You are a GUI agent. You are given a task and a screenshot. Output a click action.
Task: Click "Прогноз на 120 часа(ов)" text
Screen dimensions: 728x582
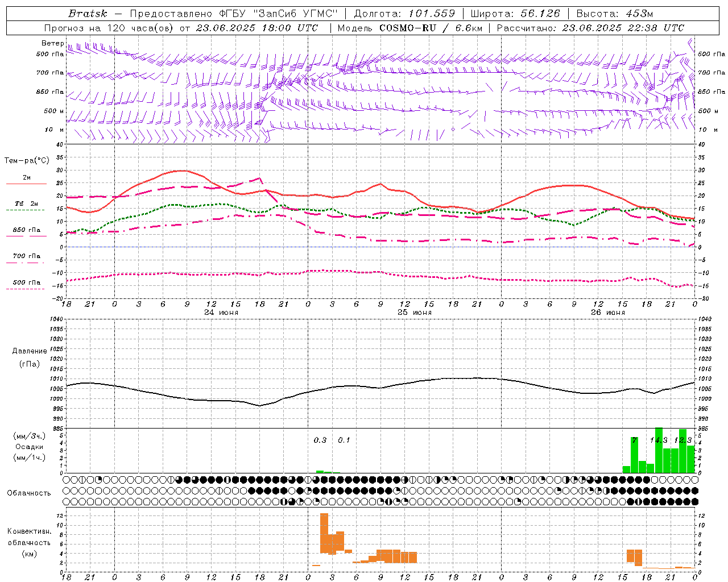(109, 28)
